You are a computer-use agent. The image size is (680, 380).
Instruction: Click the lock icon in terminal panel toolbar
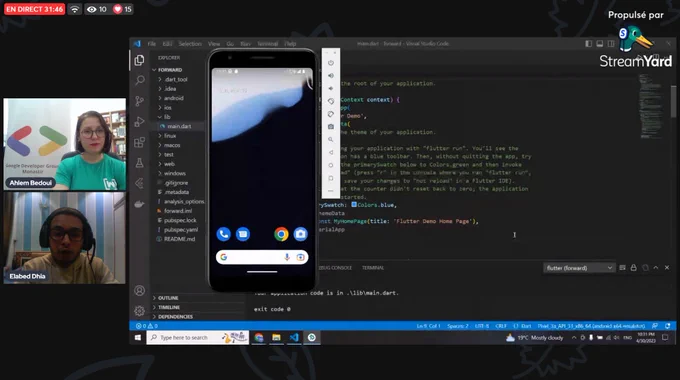(634, 268)
